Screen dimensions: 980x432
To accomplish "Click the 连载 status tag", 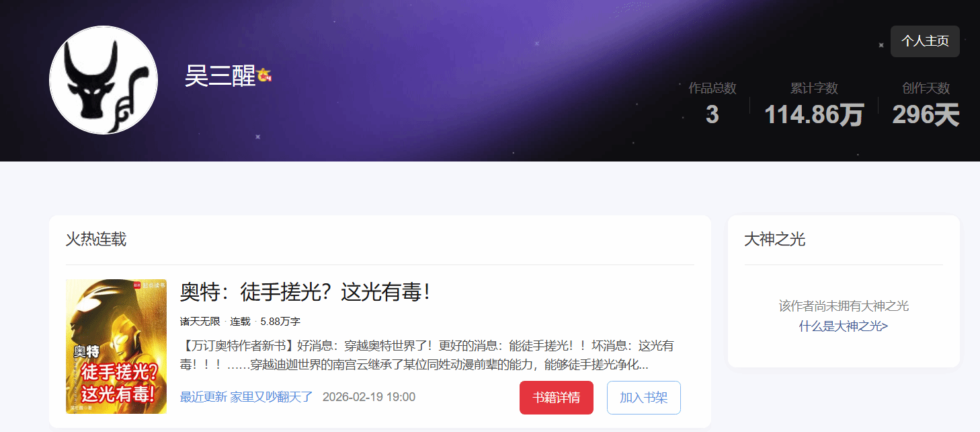I will click(240, 322).
